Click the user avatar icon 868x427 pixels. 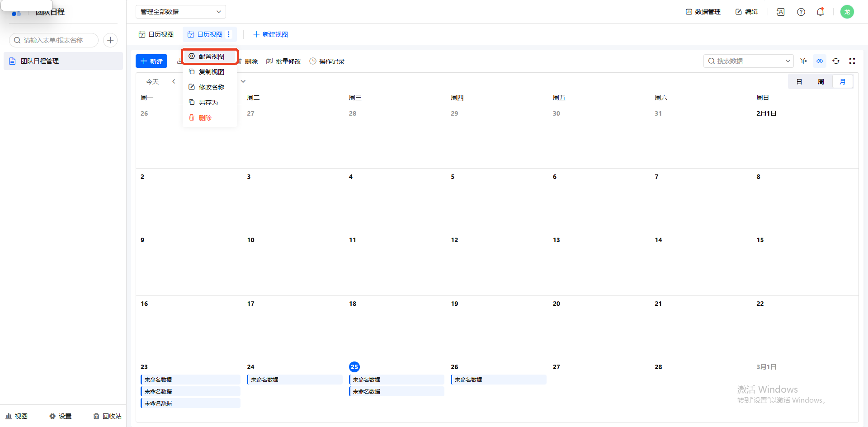tap(847, 12)
